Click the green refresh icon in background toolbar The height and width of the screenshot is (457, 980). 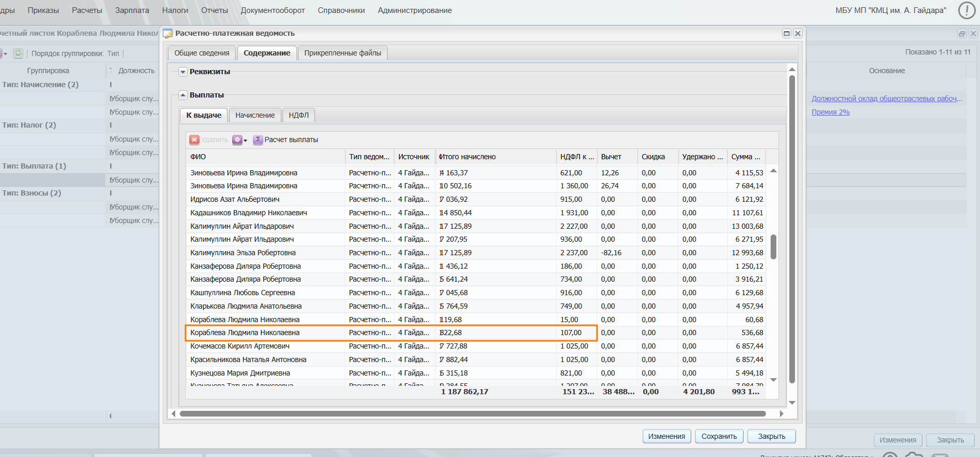click(x=18, y=53)
